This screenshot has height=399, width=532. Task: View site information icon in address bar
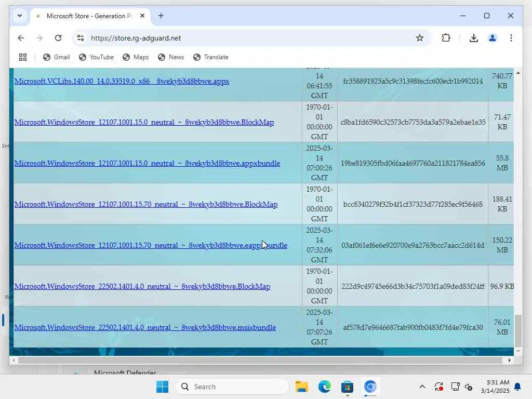81,38
